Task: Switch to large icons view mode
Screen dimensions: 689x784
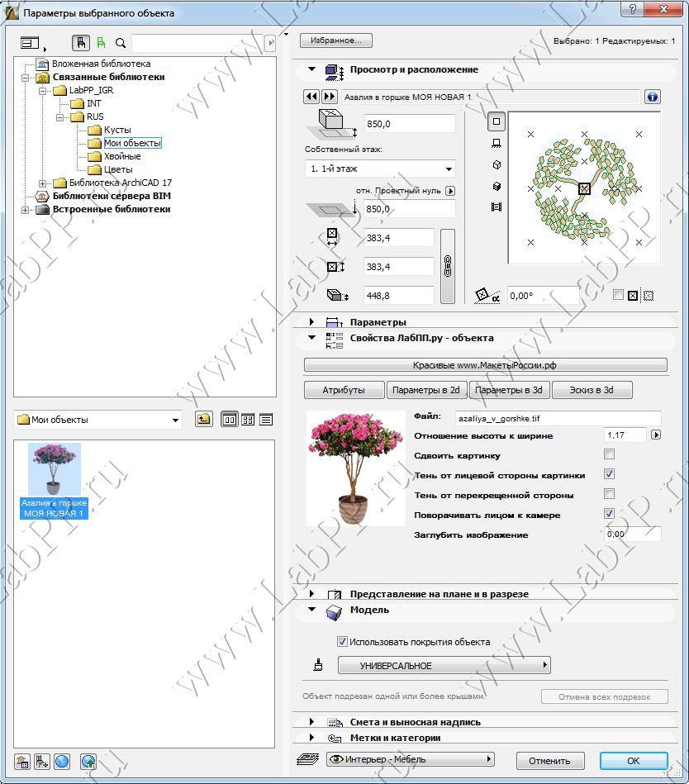Action: pyautogui.click(x=230, y=420)
